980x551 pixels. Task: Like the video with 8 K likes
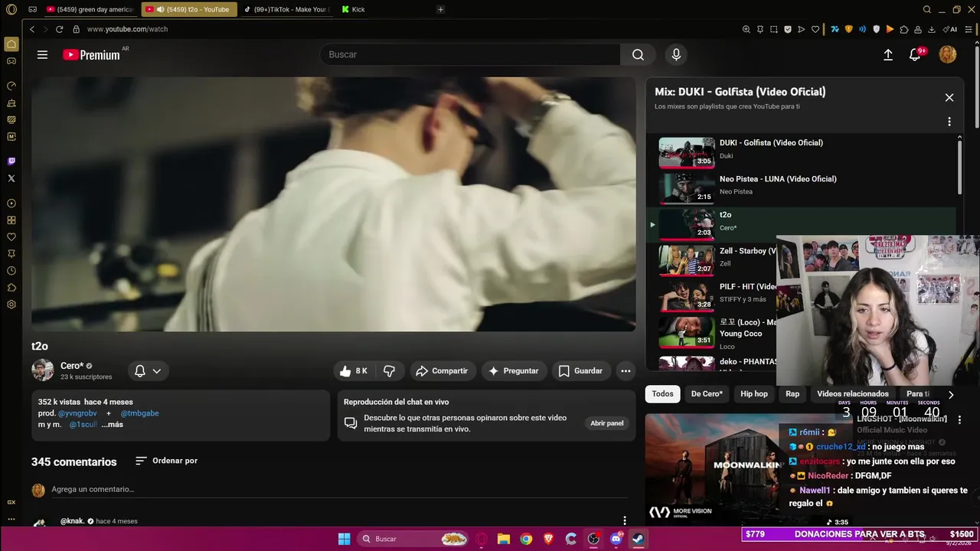coord(354,371)
